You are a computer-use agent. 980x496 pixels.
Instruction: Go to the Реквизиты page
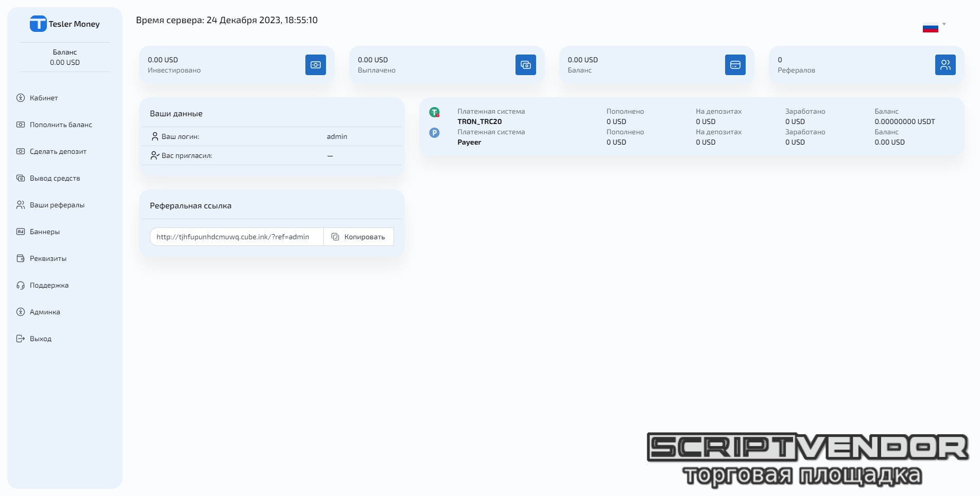click(x=48, y=258)
